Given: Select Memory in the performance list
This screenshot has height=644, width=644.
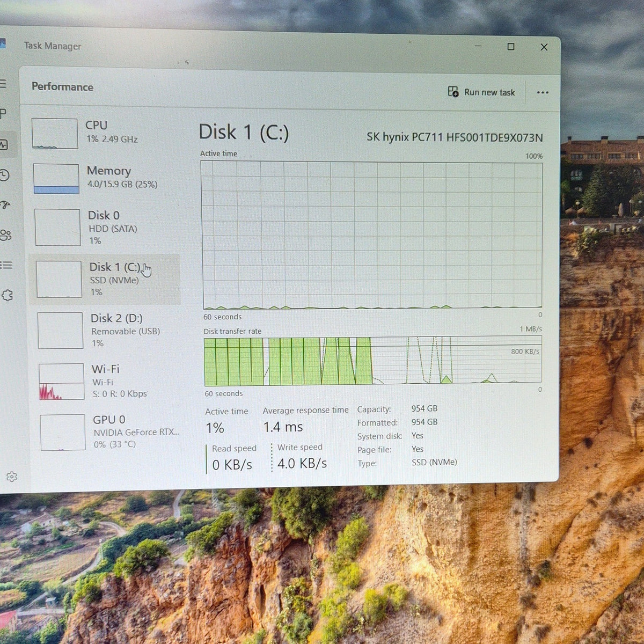Looking at the screenshot, I should pos(103,179).
